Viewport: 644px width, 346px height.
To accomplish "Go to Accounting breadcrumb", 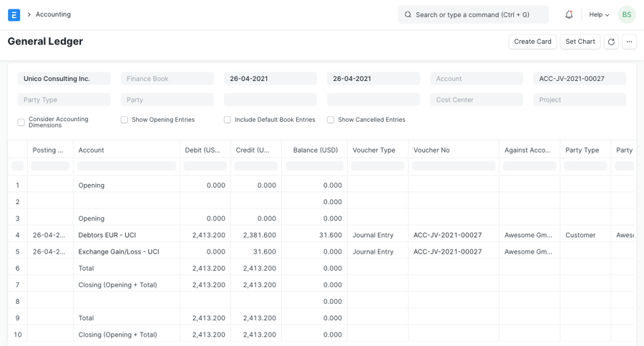I will coord(53,14).
